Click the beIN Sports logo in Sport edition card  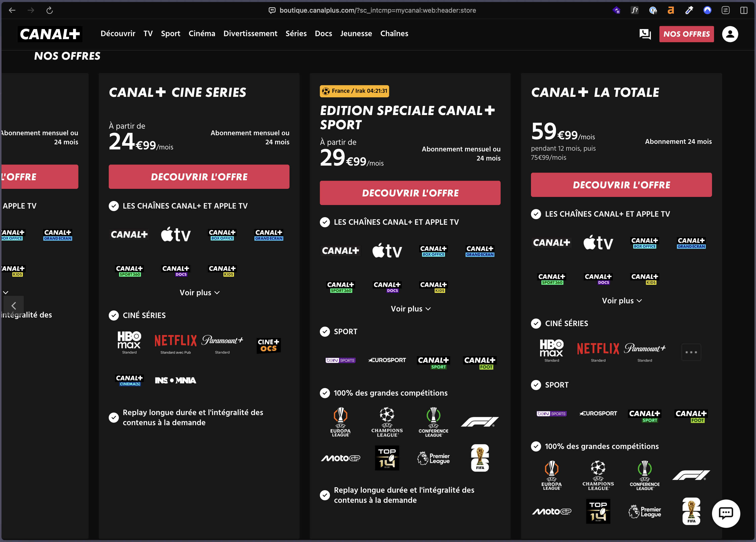coord(340,360)
